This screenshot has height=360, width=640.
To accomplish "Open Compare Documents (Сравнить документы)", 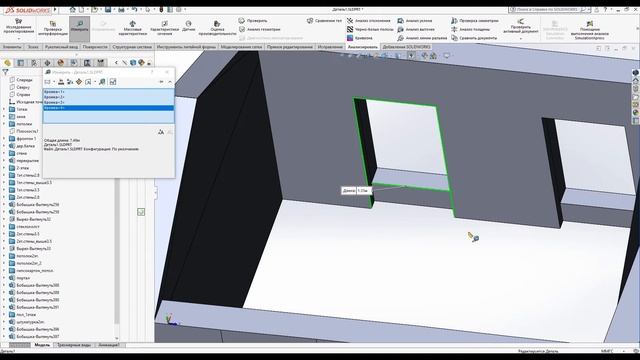I will (474, 38).
